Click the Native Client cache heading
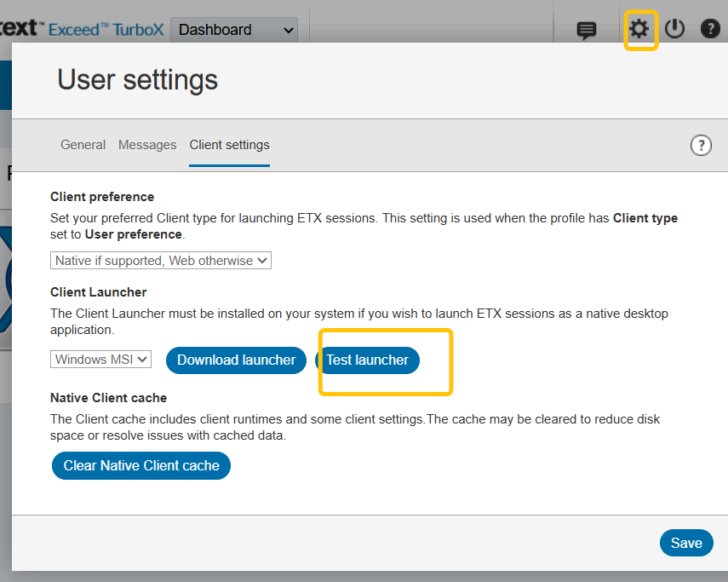 [108, 398]
